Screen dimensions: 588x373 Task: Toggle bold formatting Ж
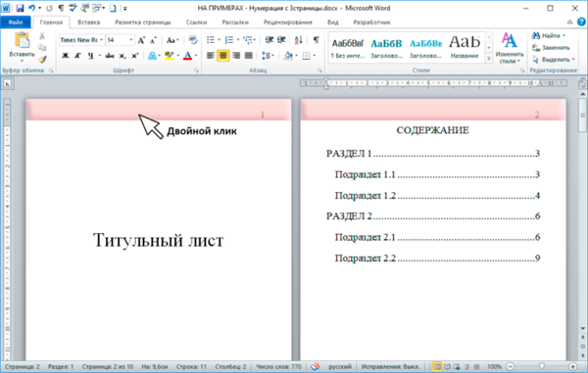point(66,56)
